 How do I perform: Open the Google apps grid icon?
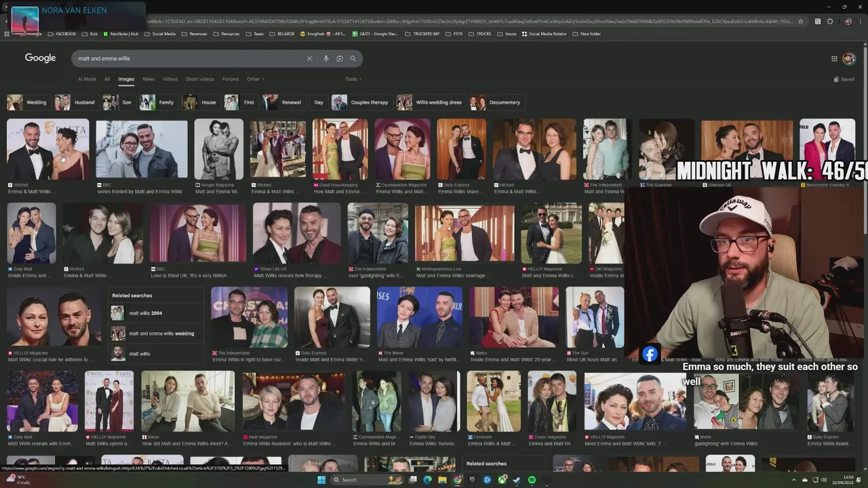coord(834,59)
